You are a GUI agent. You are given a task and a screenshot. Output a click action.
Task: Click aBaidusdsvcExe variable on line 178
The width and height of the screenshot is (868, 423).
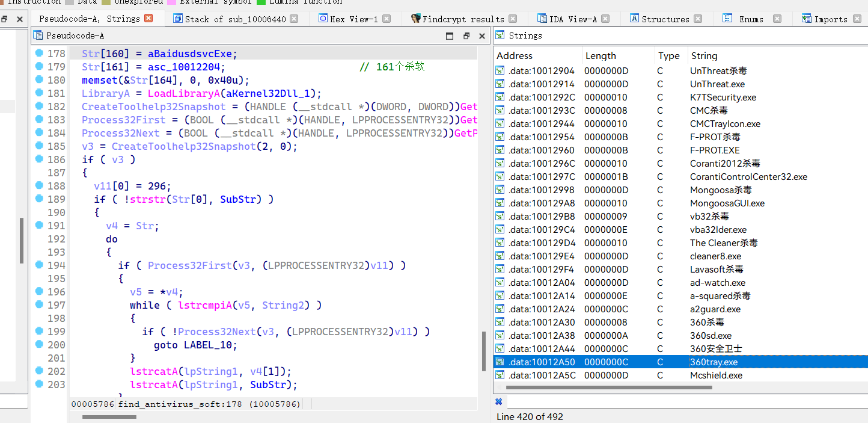click(190, 54)
